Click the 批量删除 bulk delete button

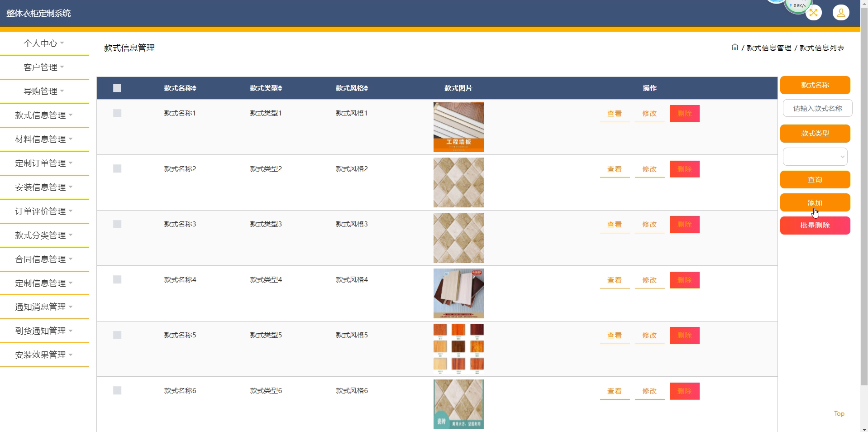click(x=815, y=226)
